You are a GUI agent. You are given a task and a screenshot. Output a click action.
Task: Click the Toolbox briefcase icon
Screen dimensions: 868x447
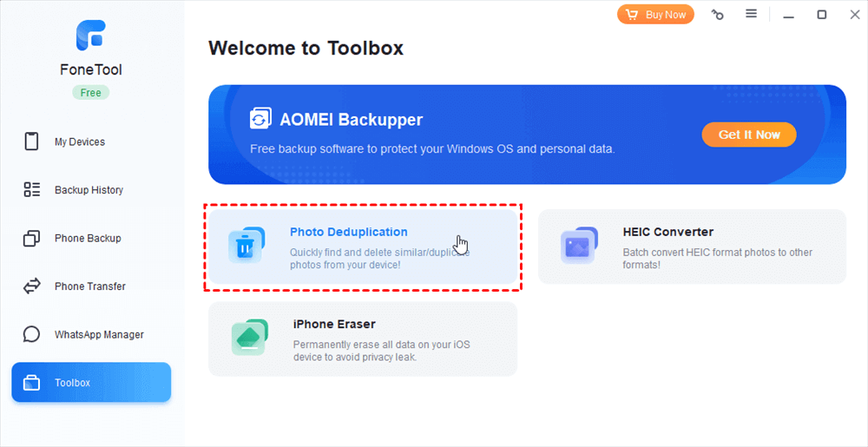click(32, 383)
